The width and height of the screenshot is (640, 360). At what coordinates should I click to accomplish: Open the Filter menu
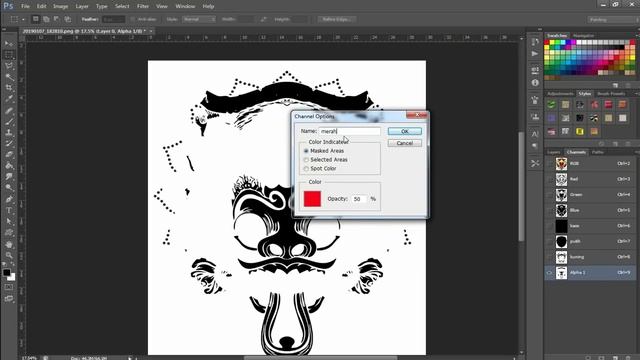coord(143,7)
